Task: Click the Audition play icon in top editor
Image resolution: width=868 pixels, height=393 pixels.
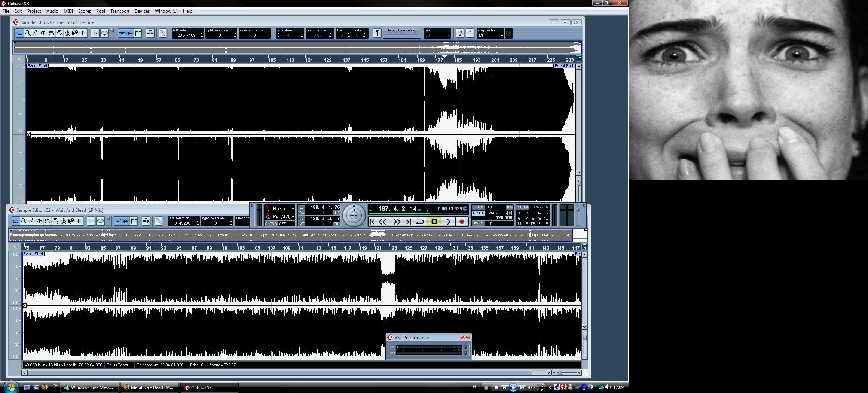Action: pyautogui.click(x=95, y=33)
